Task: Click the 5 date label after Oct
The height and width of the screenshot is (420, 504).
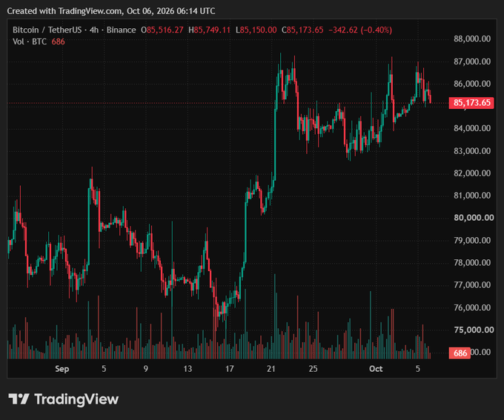Action: pyautogui.click(x=418, y=369)
